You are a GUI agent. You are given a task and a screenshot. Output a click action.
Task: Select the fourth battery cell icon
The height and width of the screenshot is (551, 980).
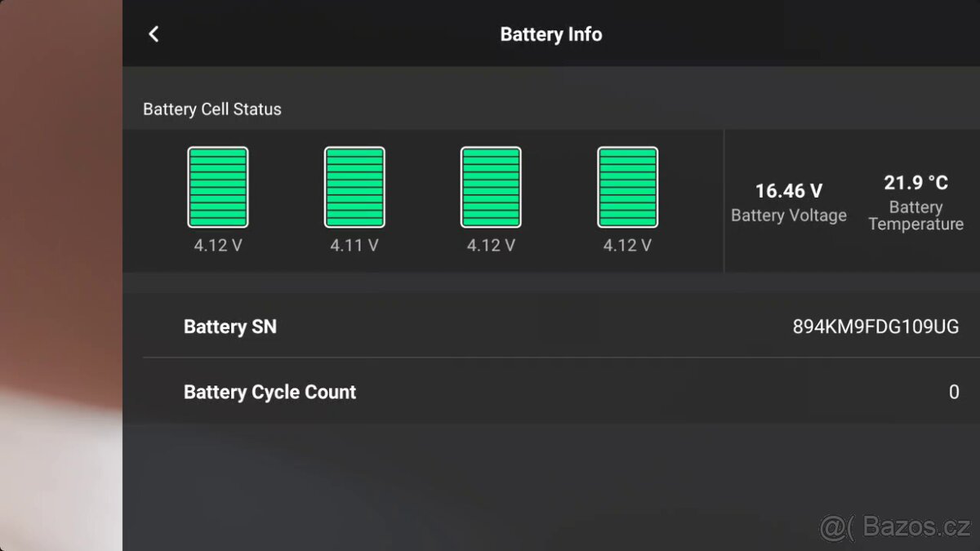627,187
